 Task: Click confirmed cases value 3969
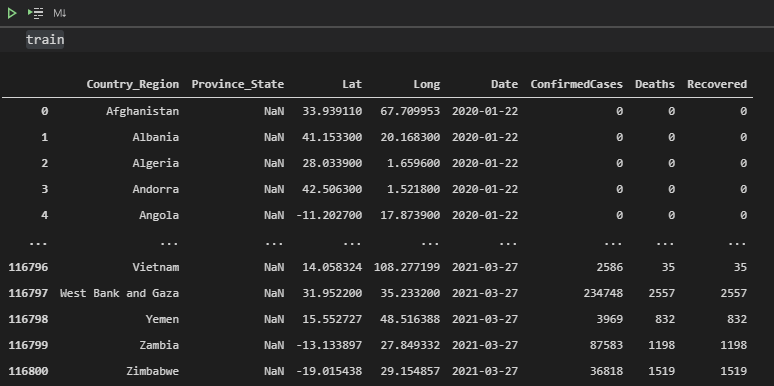(x=610, y=319)
